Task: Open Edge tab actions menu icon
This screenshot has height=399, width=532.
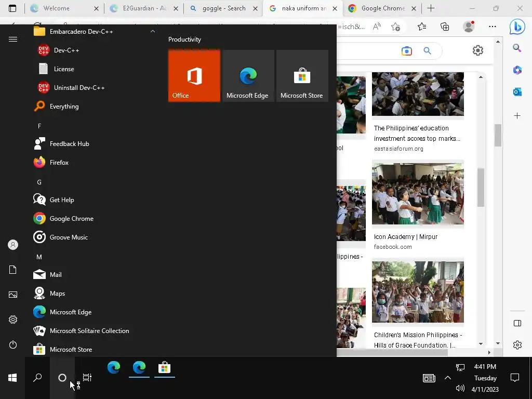Action: click(x=12, y=8)
